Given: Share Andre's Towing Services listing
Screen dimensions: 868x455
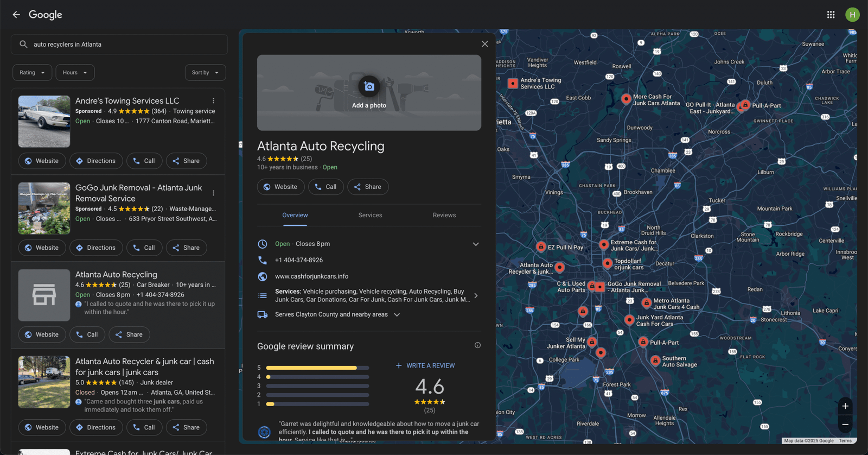Looking at the screenshot, I should [186, 161].
